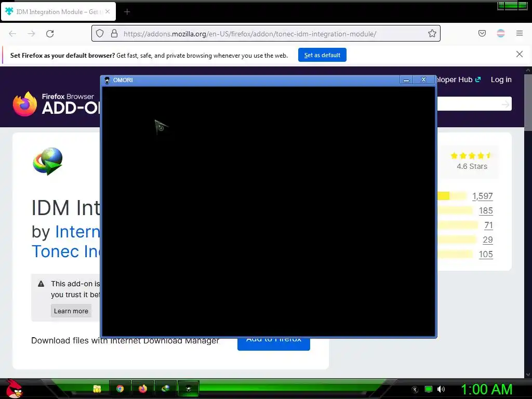This screenshot has width=532, height=399.
Task: Open the 1,597 five-star reviews link
Action: (x=483, y=196)
